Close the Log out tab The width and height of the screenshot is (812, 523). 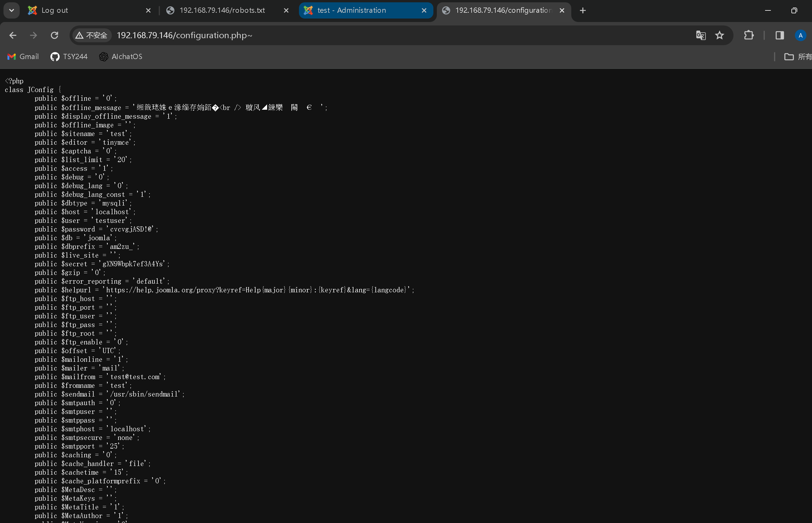tap(148, 10)
